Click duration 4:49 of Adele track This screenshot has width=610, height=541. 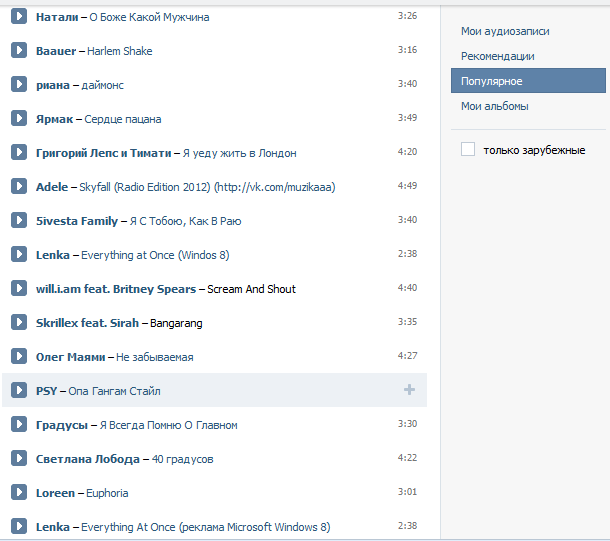coord(407,186)
